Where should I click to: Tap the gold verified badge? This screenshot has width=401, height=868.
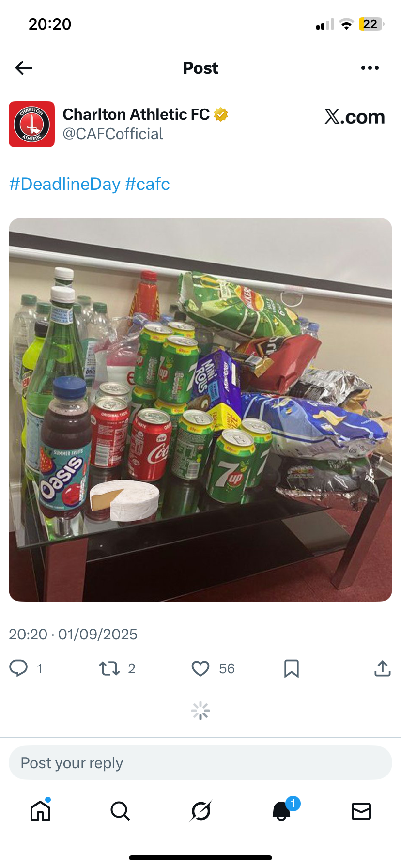pyautogui.click(x=221, y=114)
